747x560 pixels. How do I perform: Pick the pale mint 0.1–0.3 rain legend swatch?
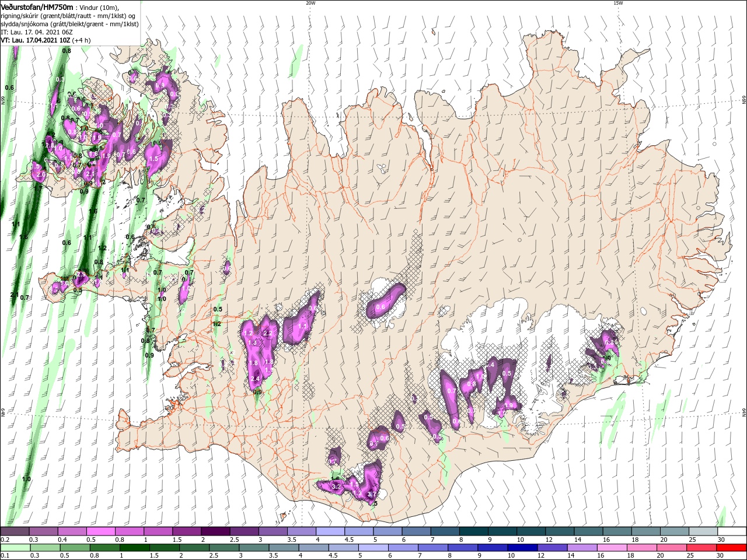pos(15,548)
